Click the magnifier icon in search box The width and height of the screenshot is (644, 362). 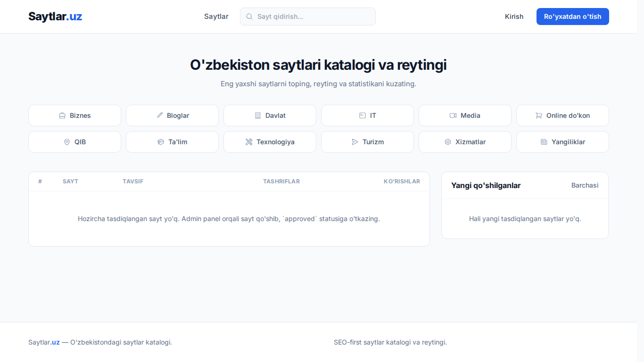tap(250, 16)
